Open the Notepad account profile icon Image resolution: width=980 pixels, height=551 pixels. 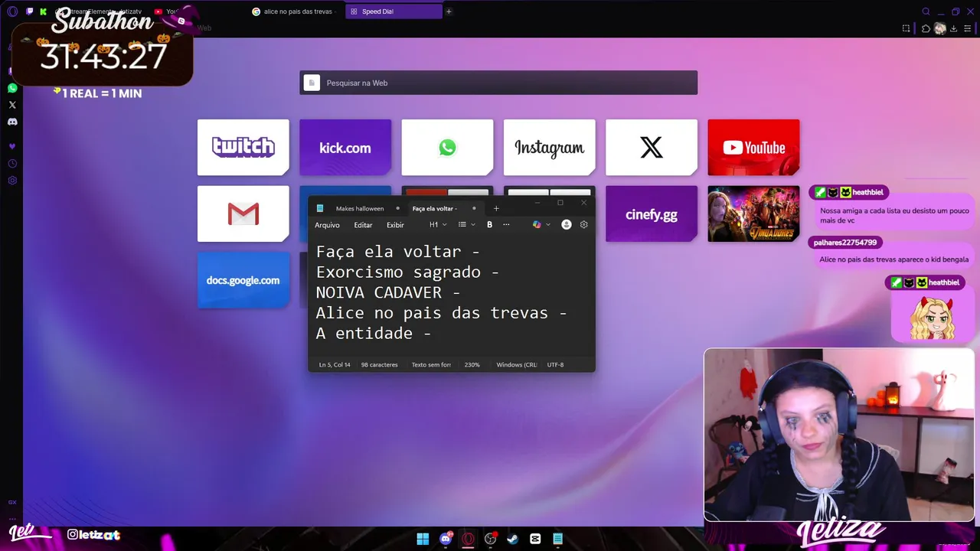pos(567,225)
